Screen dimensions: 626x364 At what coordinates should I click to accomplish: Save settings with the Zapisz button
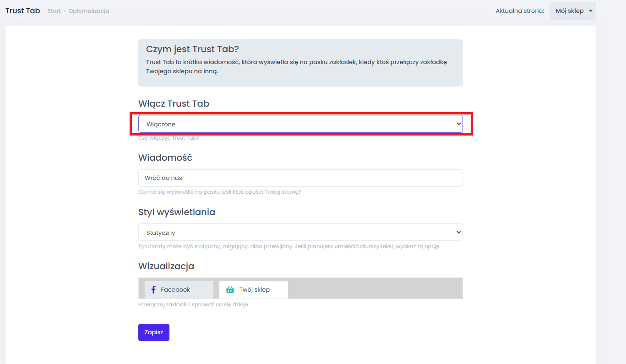154,332
